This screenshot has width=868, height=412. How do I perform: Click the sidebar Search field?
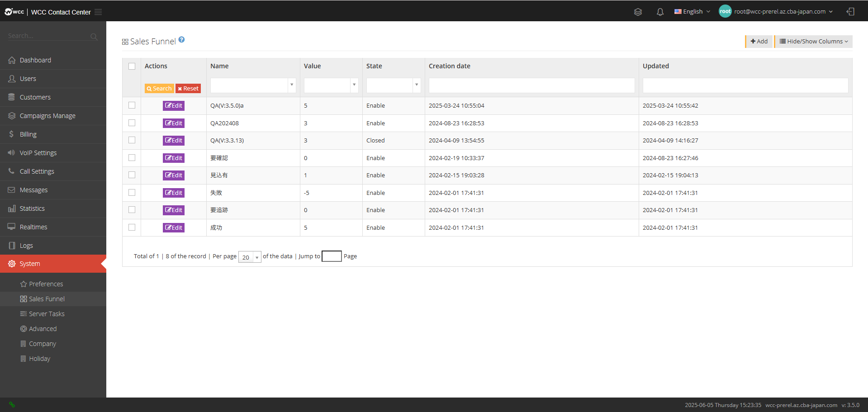point(47,36)
